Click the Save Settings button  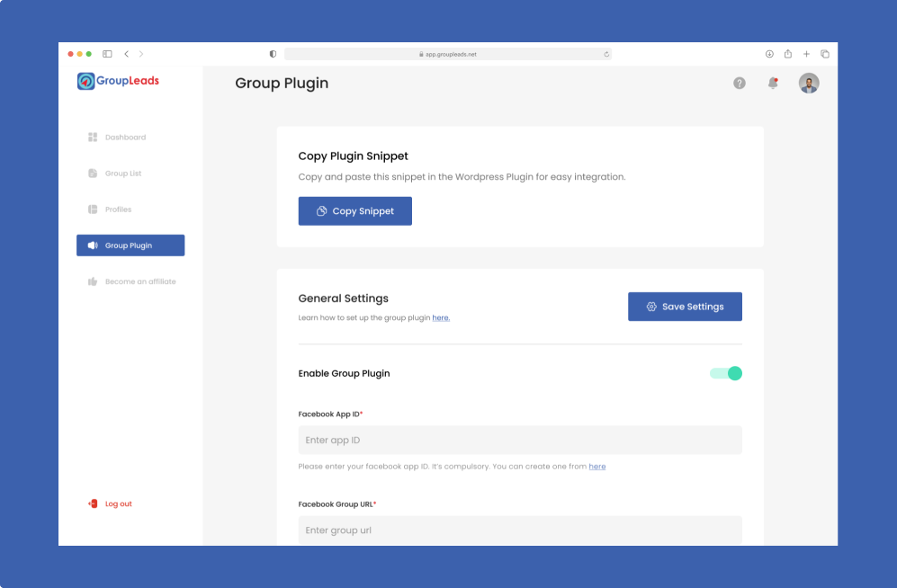click(x=685, y=307)
